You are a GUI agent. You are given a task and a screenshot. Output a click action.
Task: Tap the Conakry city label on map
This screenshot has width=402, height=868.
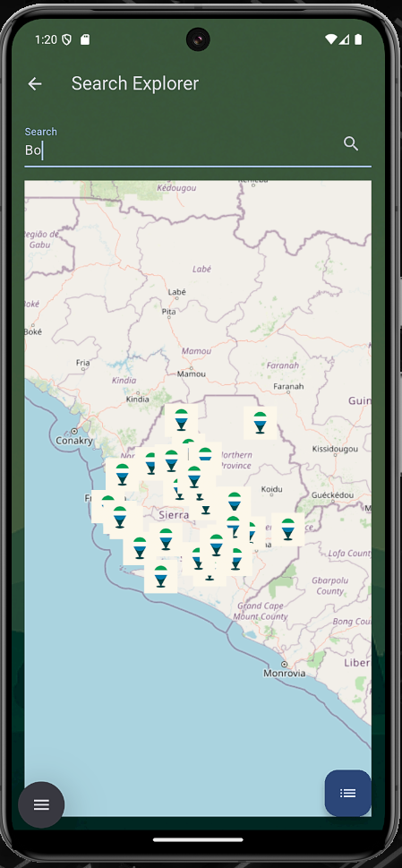pos(74,441)
